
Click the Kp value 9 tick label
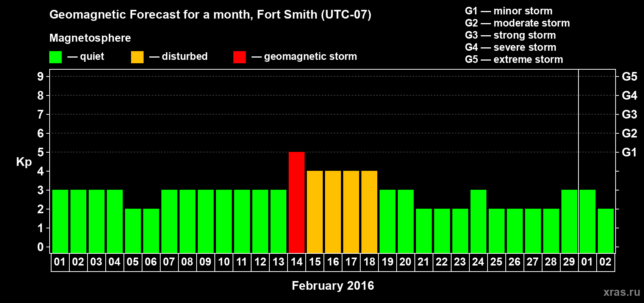tap(41, 77)
